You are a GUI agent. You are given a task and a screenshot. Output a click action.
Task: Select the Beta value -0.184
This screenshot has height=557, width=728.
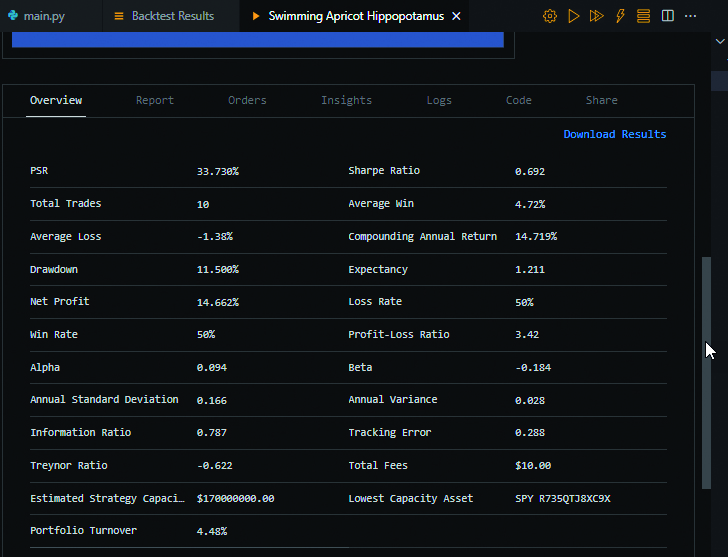[x=533, y=367]
